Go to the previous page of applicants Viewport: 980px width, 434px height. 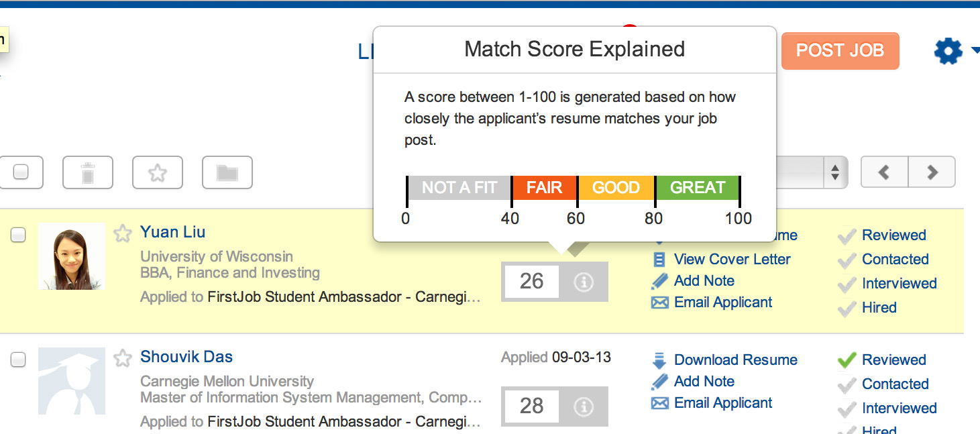click(x=884, y=172)
